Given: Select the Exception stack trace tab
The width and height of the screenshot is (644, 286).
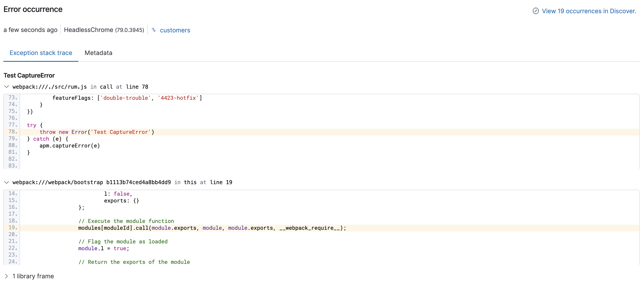Looking at the screenshot, I should tap(41, 53).
